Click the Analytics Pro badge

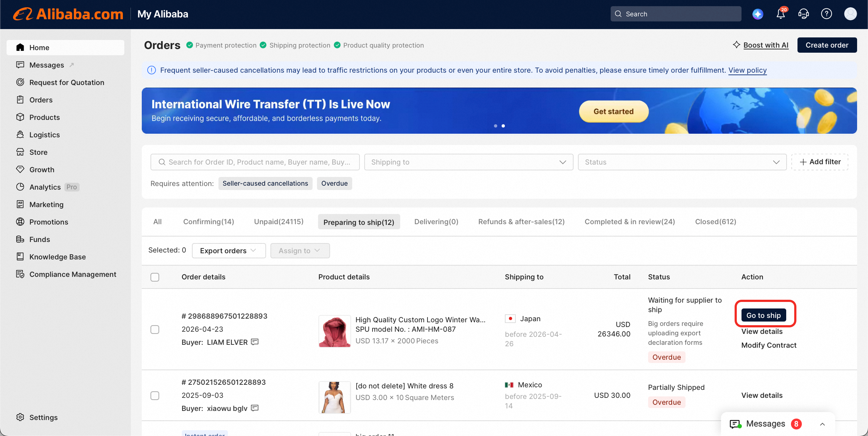pyautogui.click(x=72, y=187)
